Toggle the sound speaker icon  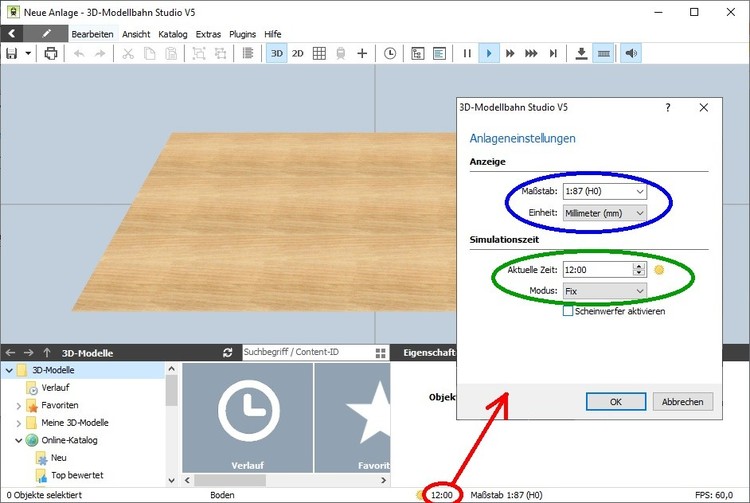[631, 54]
